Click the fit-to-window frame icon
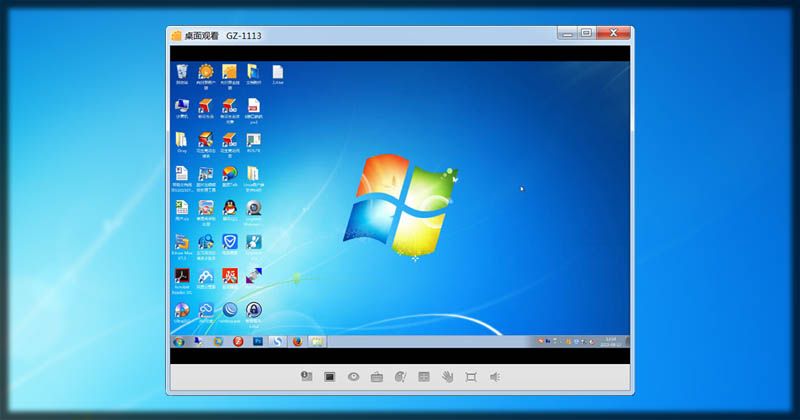The image size is (800, 420). tap(471, 377)
